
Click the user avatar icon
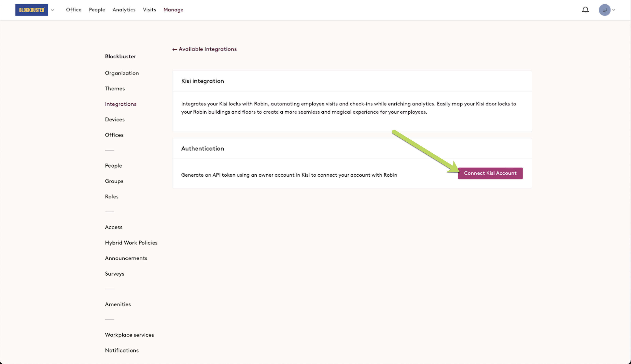click(605, 10)
